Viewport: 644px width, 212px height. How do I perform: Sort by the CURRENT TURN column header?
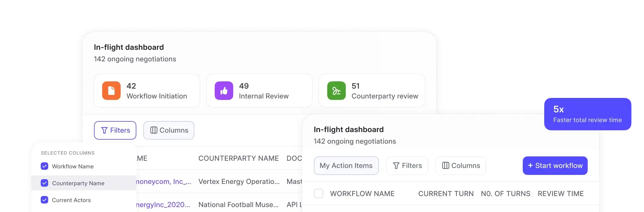click(446, 194)
